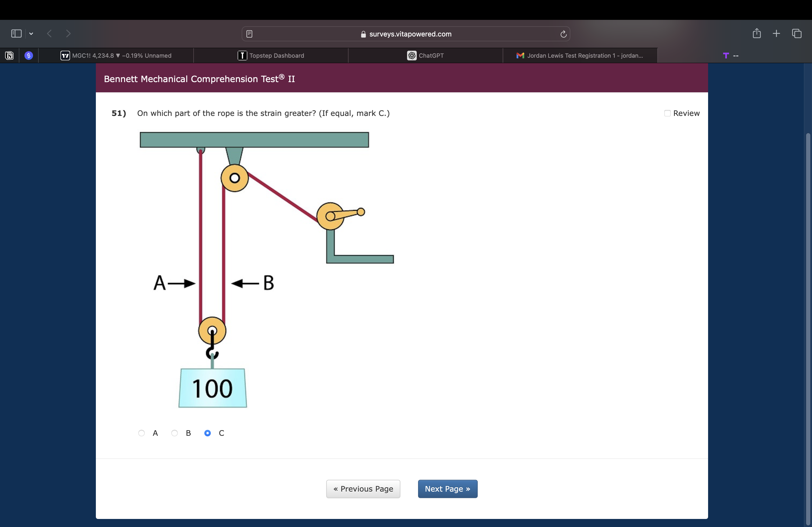Image resolution: width=812 pixels, height=527 pixels.
Task: Select answer option B
Action: [x=175, y=433]
